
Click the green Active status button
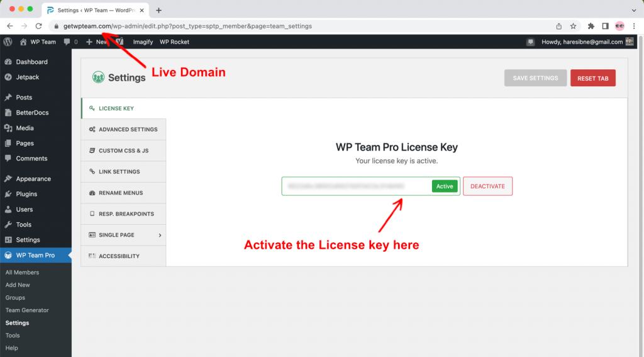[445, 186]
